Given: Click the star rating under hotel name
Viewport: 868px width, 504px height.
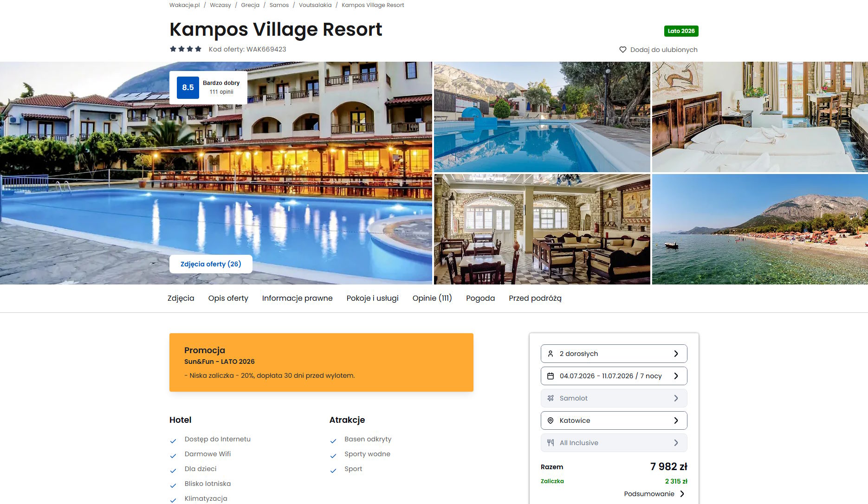Looking at the screenshot, I should (x=186, y=49).
